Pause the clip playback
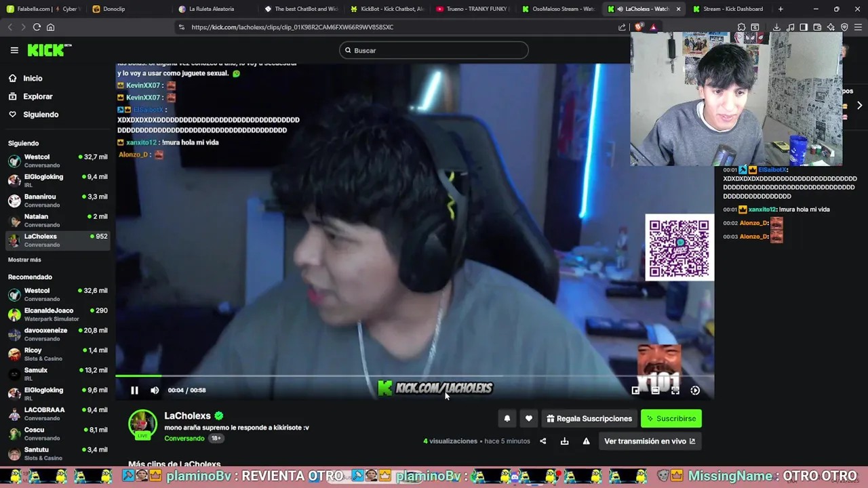Viewport: 868px width, 488px height. coord(134,390)
